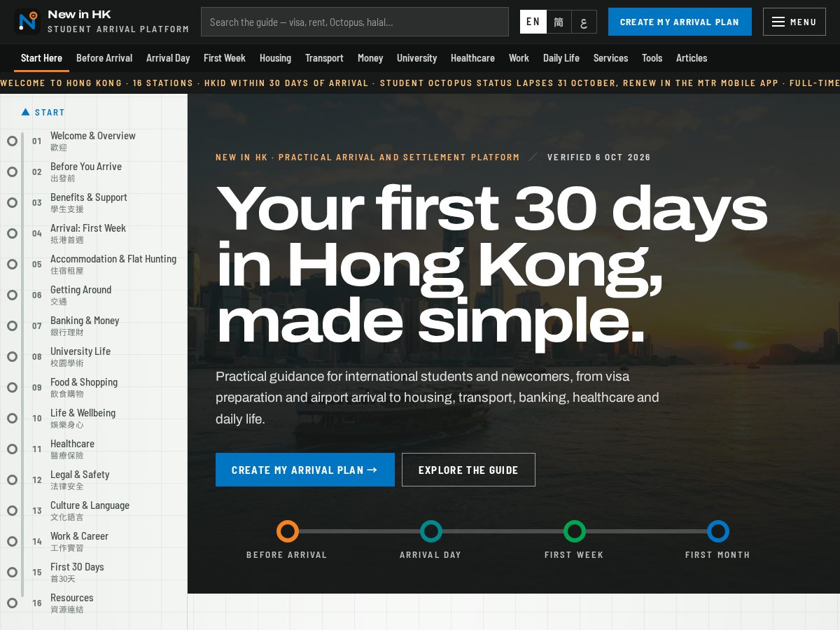The width and height of the screenshot is (840, 630).
Task: Click the scrolling welcome ticker banner
Action: coord(420,83)
